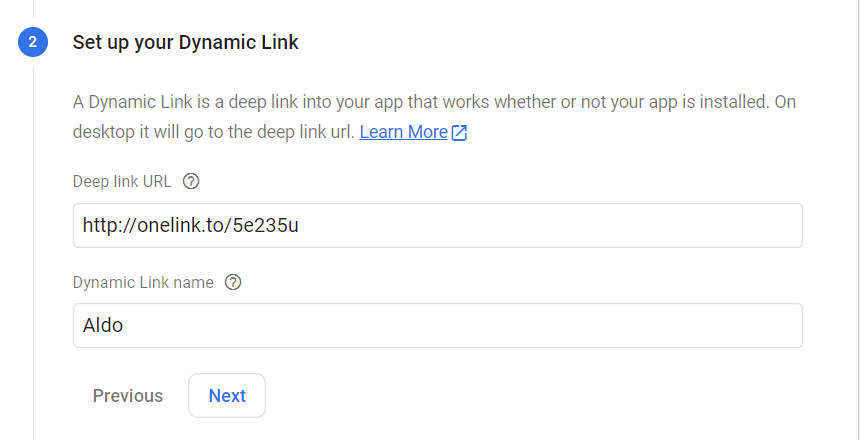Click the vertical stepper line below badge
860x440 pixels.
pos(33,252)
